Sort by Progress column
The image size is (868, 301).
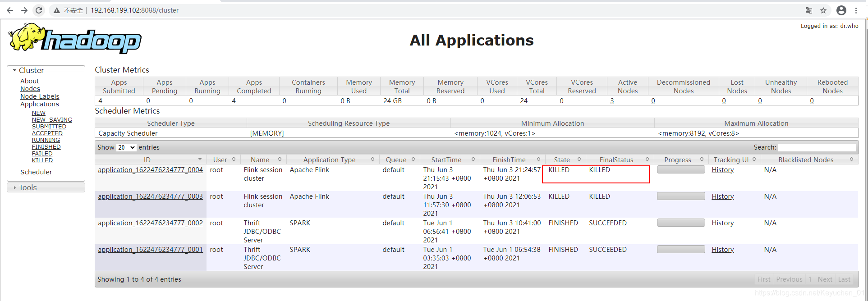tap(681, 160)
